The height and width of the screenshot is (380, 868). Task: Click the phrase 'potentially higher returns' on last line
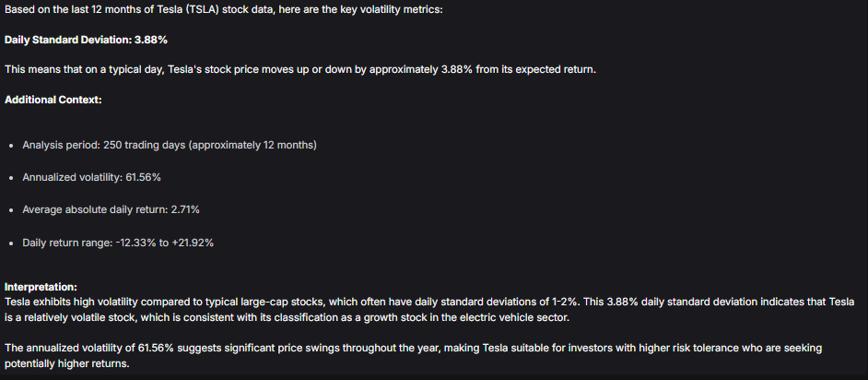[x=66, y=364]
